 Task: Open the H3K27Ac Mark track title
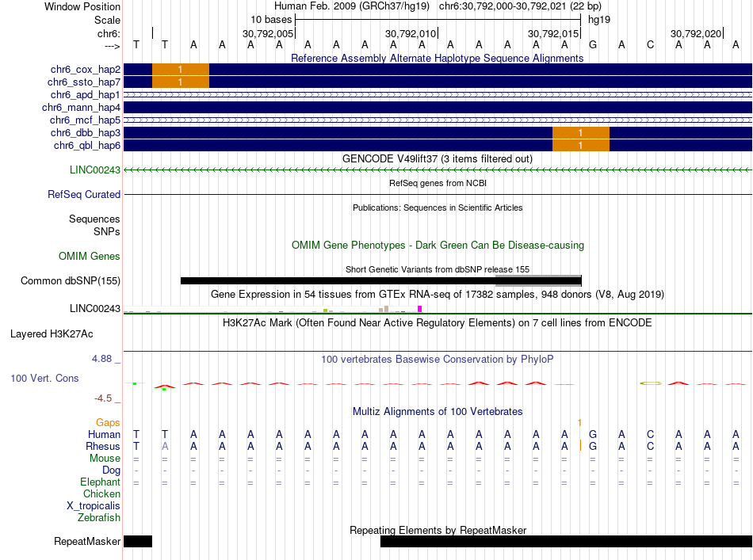coord(437,322)
